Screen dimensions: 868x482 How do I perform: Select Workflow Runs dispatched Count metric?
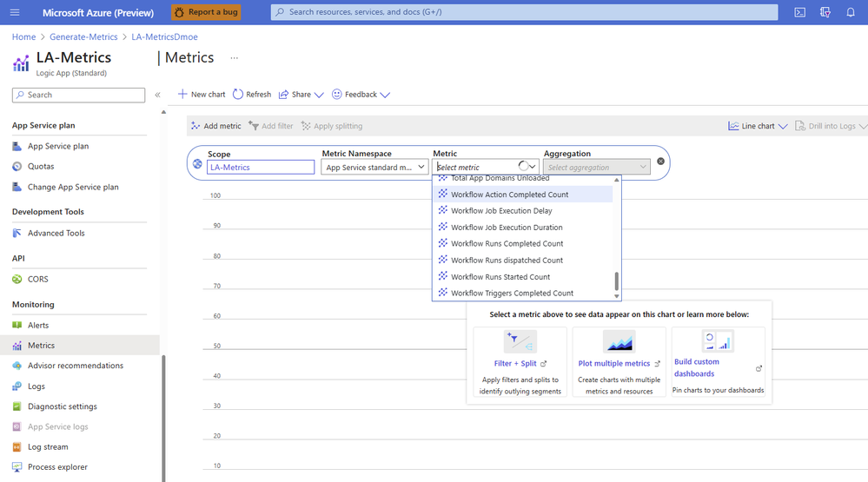(522, 260)
